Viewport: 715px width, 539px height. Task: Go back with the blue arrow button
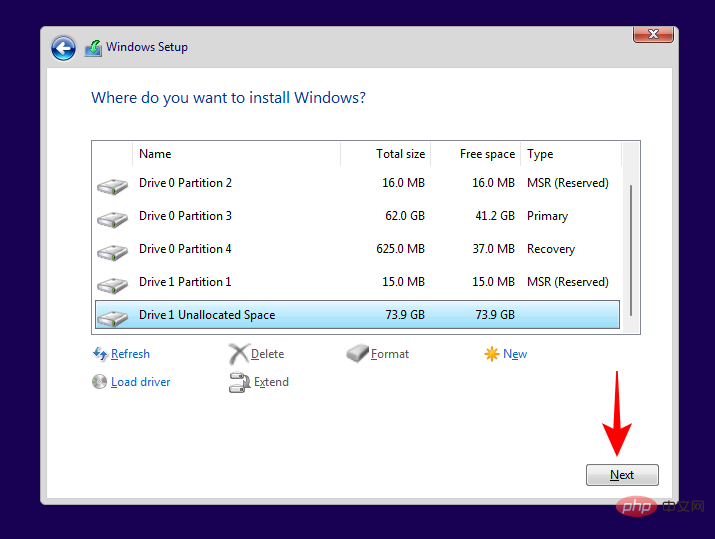coord(63,48)
